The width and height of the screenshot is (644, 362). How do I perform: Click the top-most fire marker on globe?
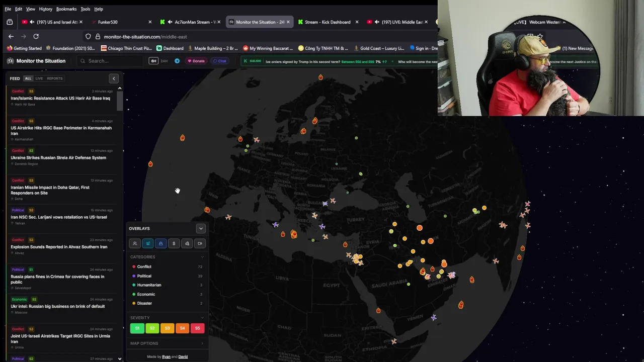click(320, 77)
